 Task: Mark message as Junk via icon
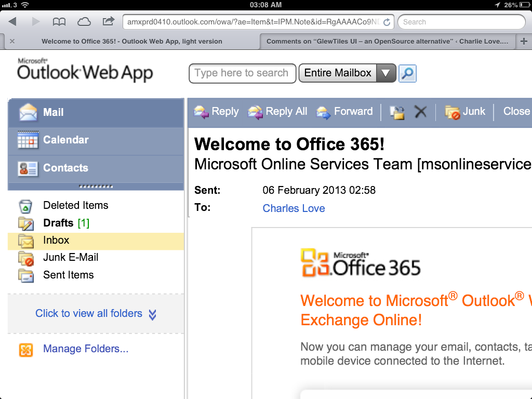(453, 112)
